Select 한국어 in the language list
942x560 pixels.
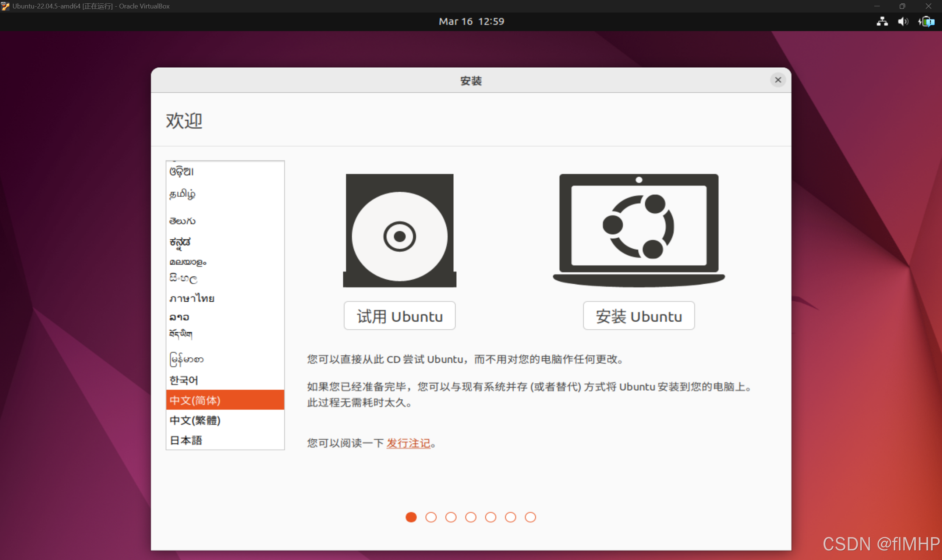pos(184,380)
